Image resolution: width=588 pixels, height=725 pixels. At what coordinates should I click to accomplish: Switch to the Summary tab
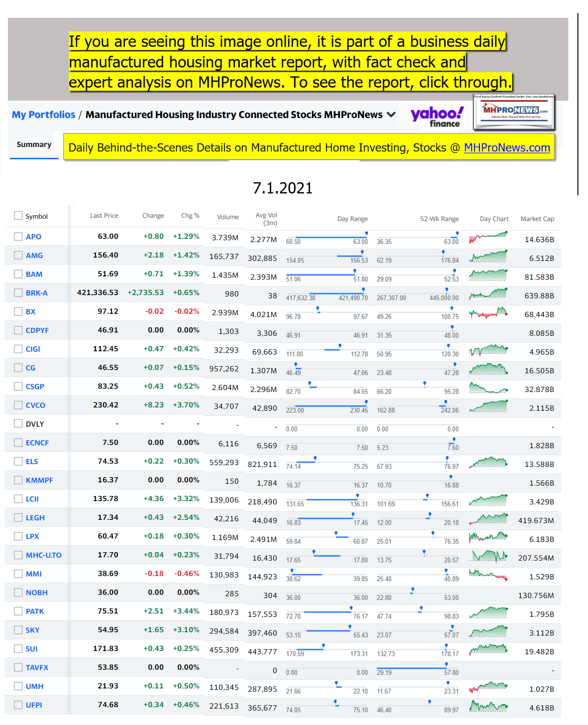click(x=34, y=145)
